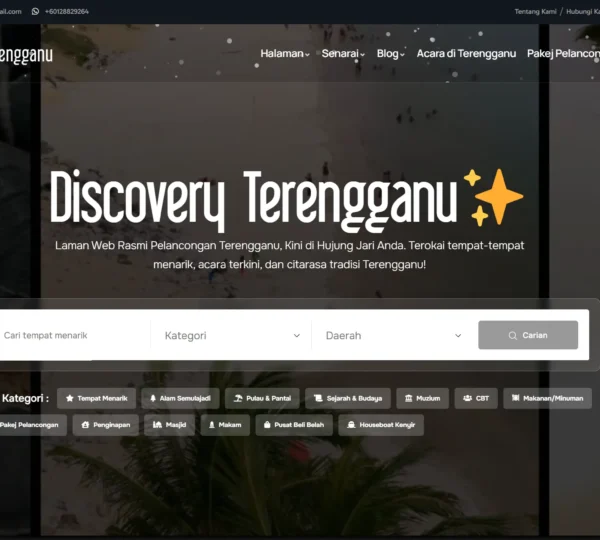600x540 pixels.
Task: Expand the Senarai menu
Action: pos(343,54)
